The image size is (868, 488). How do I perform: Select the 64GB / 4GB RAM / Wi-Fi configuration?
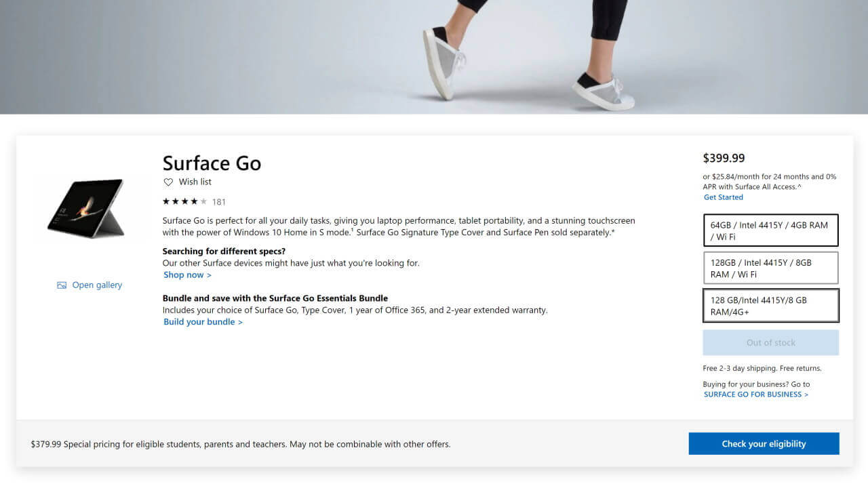point(770,230)
